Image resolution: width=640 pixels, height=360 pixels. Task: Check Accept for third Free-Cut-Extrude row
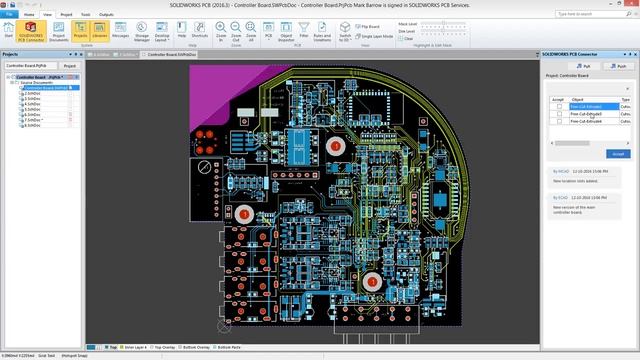(x=559, y=121)
